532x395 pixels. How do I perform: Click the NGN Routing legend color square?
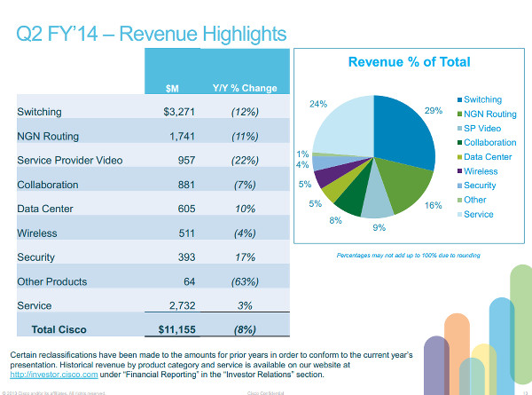click(459, 115)
